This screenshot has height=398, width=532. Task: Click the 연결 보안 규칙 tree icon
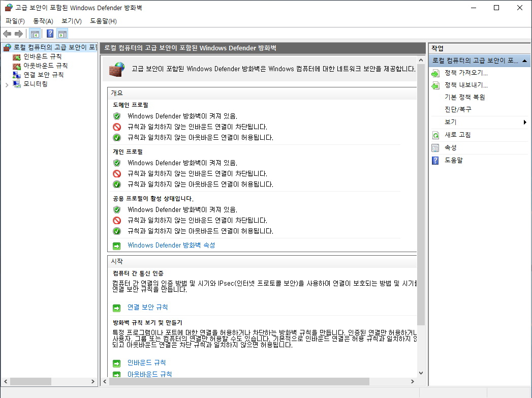[x=17, y=75]
